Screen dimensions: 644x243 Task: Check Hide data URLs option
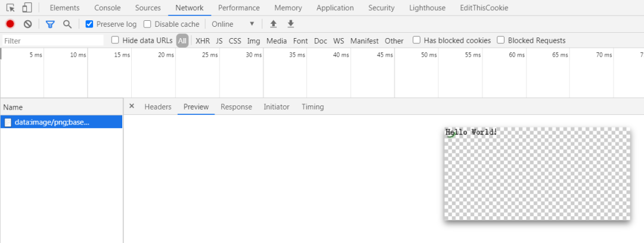click(x=116, y=40)
